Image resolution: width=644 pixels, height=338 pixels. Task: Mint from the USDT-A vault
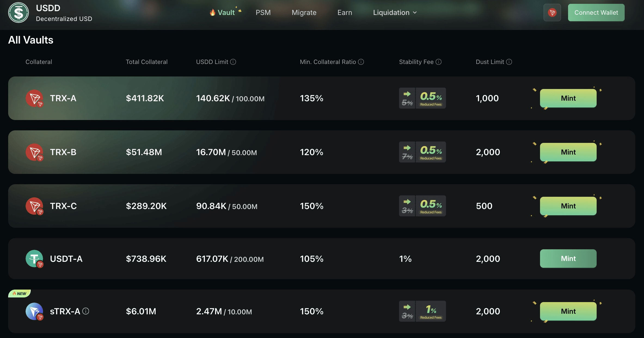pos(568,259)
